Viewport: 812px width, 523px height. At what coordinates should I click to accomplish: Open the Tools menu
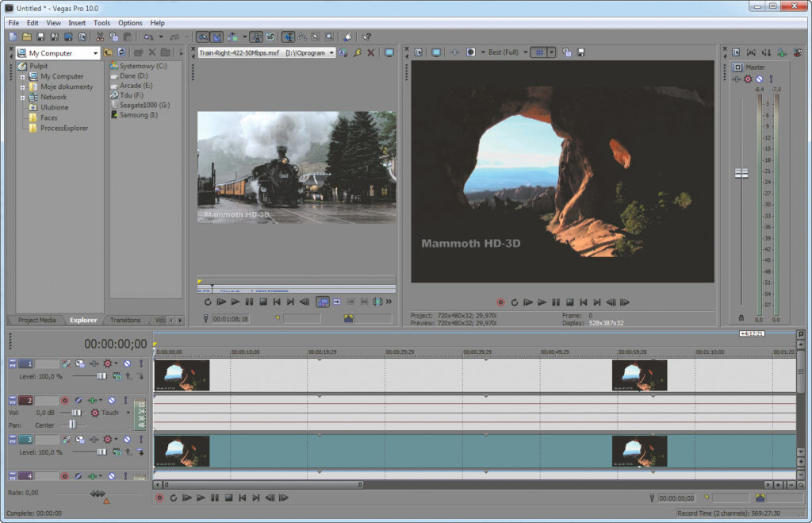point(101,23)
